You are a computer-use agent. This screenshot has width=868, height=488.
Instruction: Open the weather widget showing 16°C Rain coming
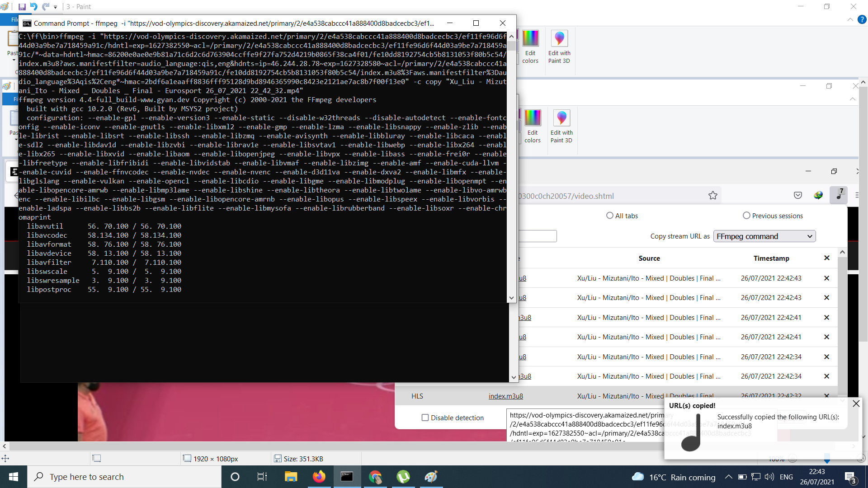(674, 477)
